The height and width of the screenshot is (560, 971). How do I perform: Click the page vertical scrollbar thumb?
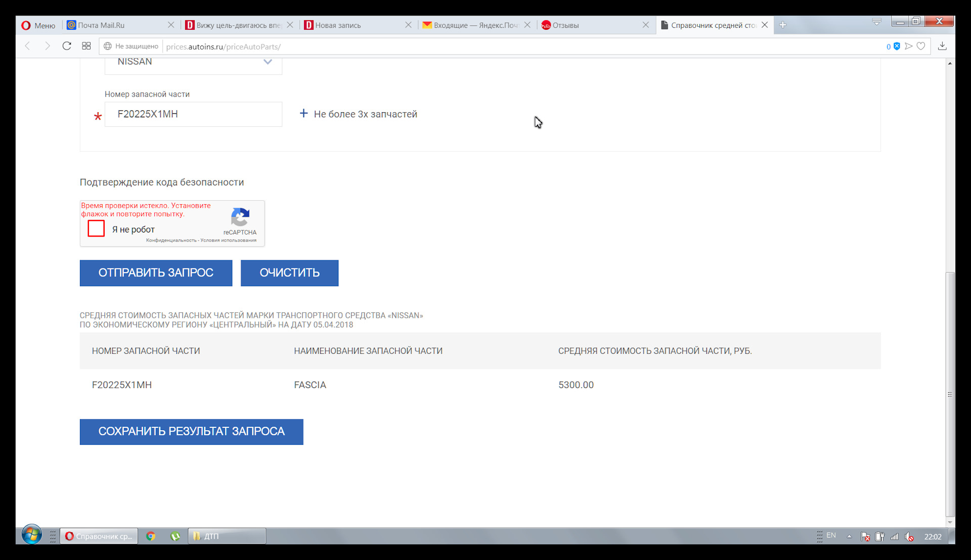(950, 394)
